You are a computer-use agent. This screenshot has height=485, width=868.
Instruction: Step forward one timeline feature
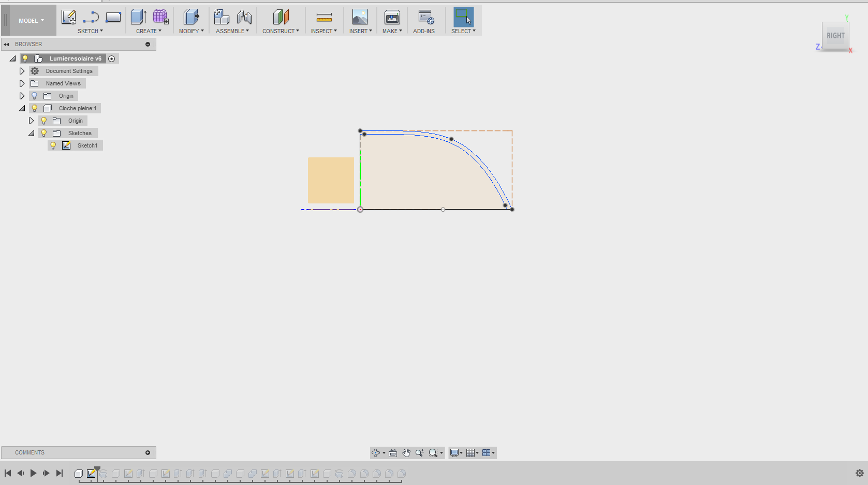[46, 473]
